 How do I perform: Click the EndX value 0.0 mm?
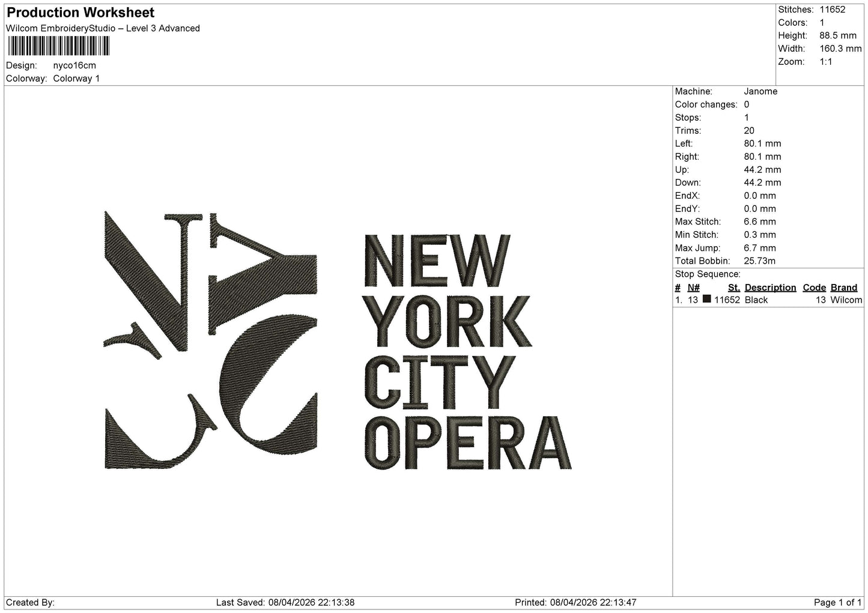tap(760, 196)
